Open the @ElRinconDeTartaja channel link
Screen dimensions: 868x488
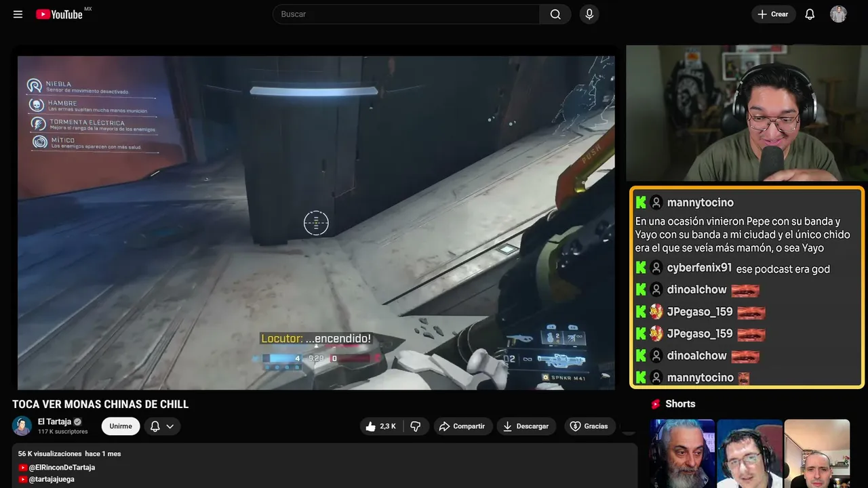62,468
